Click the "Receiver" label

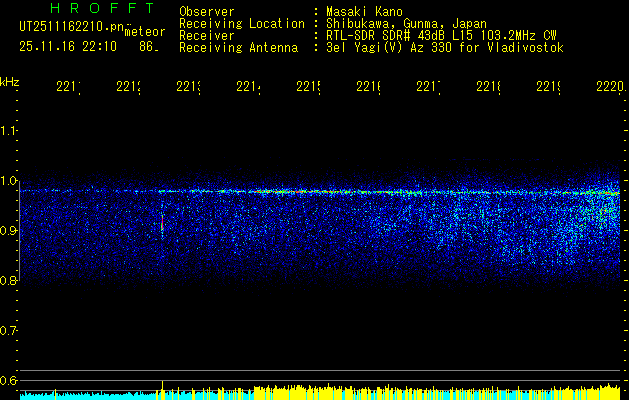pyautogui.click(x=207, y=36)
